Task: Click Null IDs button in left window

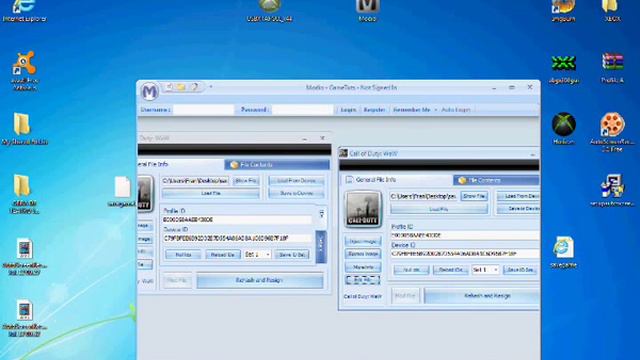Action: click(183, 255)
